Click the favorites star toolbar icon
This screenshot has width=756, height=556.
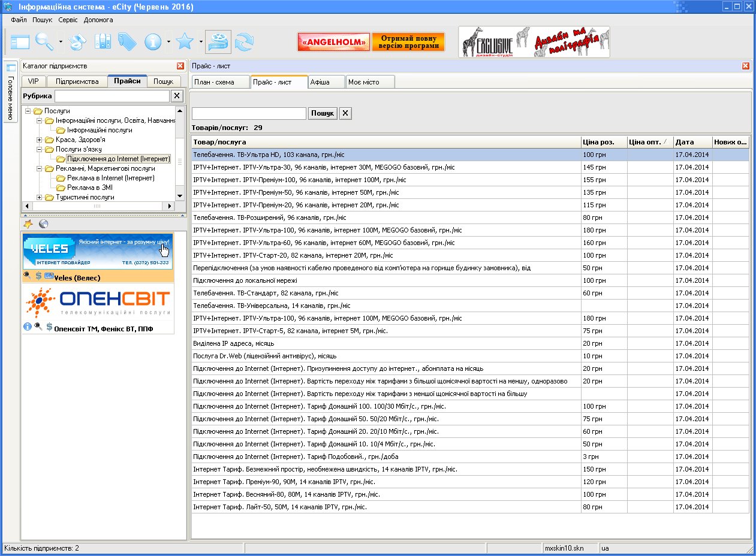click(x=185, y=41)
